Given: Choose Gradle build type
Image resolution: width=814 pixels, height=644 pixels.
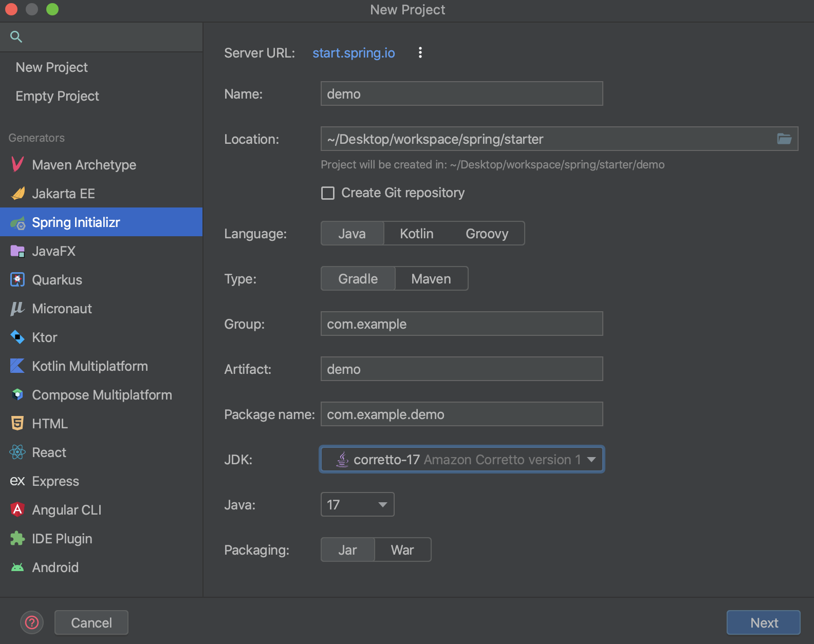Looking at the screenshot, I should tap(358, 279).
